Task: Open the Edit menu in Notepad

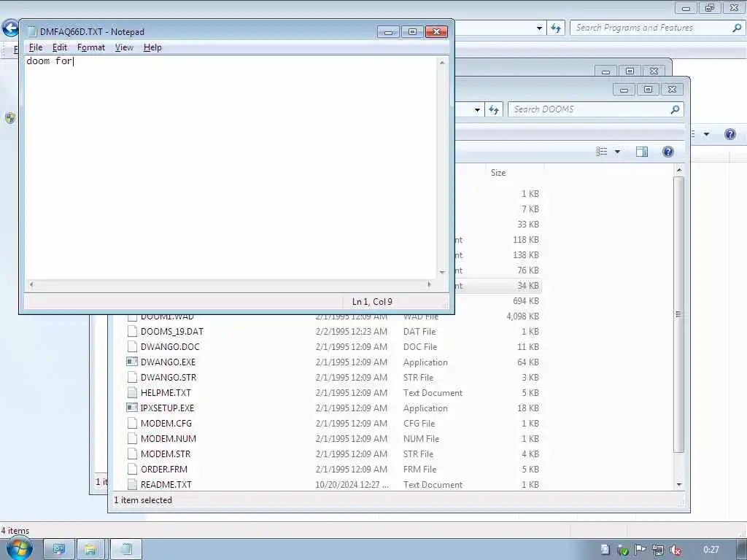Action: (x=60, y=47)
